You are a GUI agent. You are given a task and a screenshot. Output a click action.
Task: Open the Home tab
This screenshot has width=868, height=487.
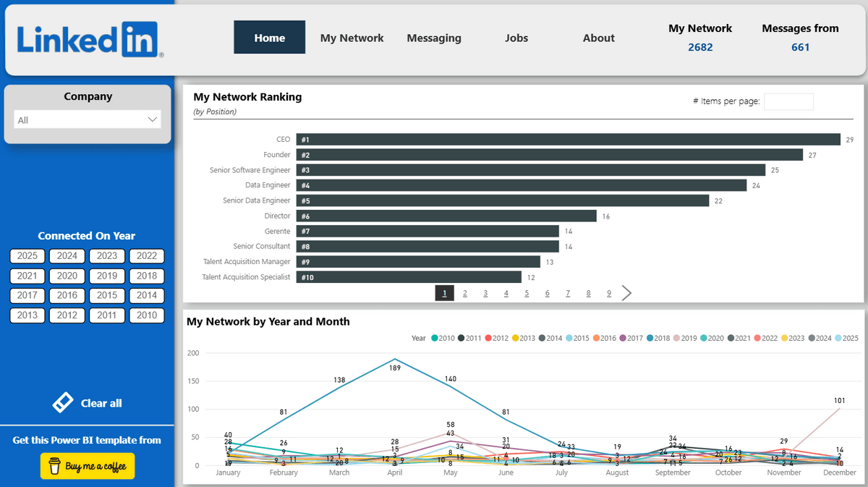(x=269, y=38)
